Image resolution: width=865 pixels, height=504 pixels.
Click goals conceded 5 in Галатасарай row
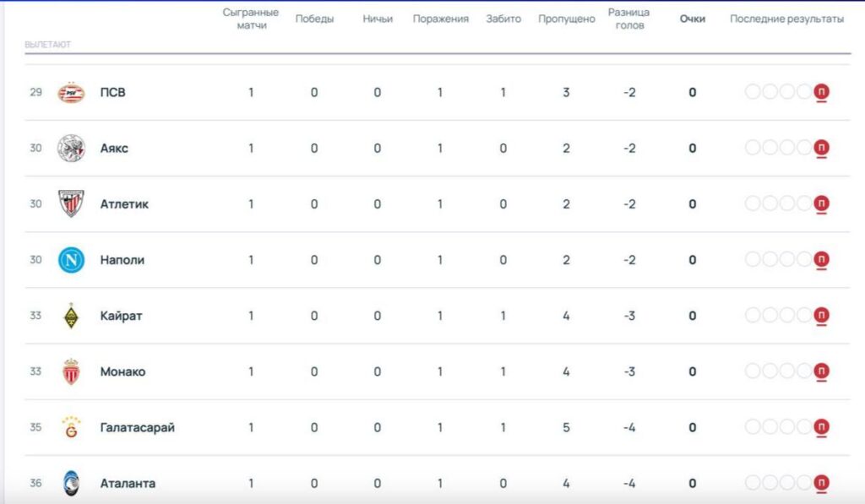pos(566,428)
